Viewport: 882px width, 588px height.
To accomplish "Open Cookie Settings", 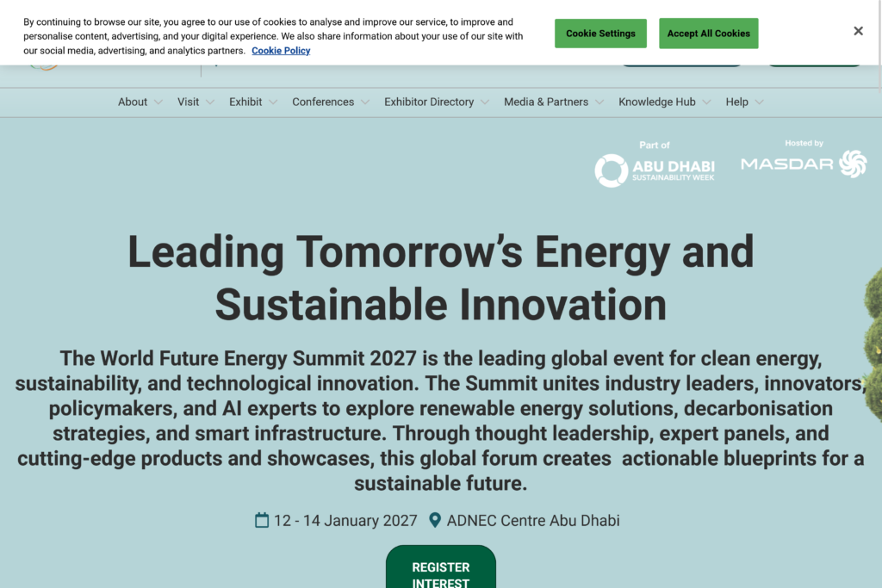I will [x=600, y=34].
